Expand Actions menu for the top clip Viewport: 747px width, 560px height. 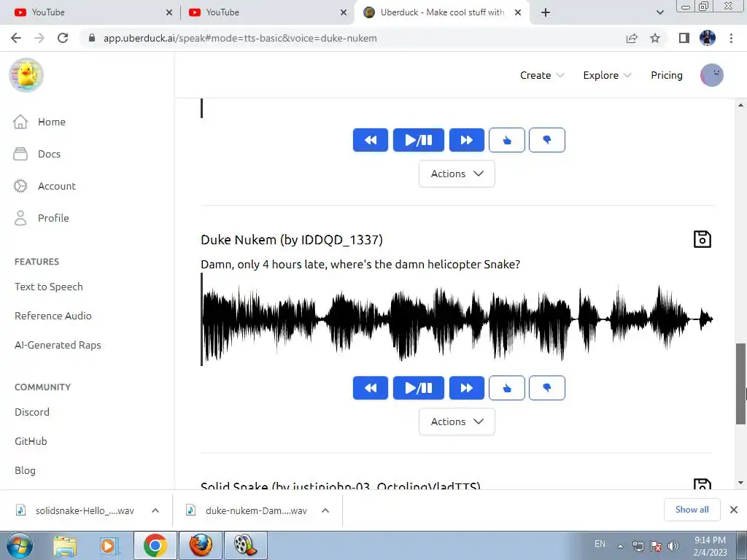(457, 174)
